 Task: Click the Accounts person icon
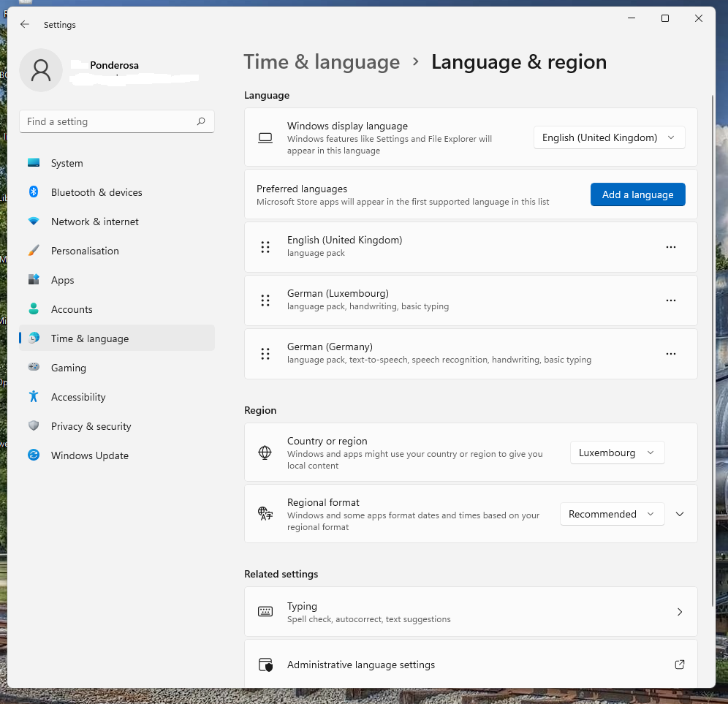[x=34, y=309]
